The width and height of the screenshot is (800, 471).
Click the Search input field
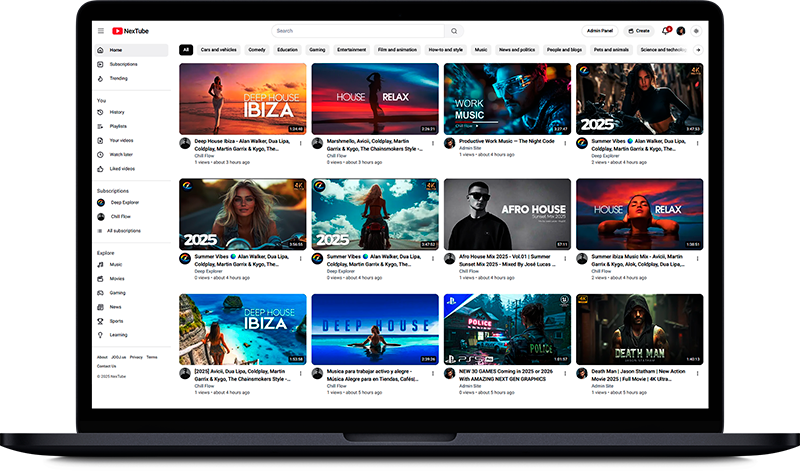(x=358, y=31)
